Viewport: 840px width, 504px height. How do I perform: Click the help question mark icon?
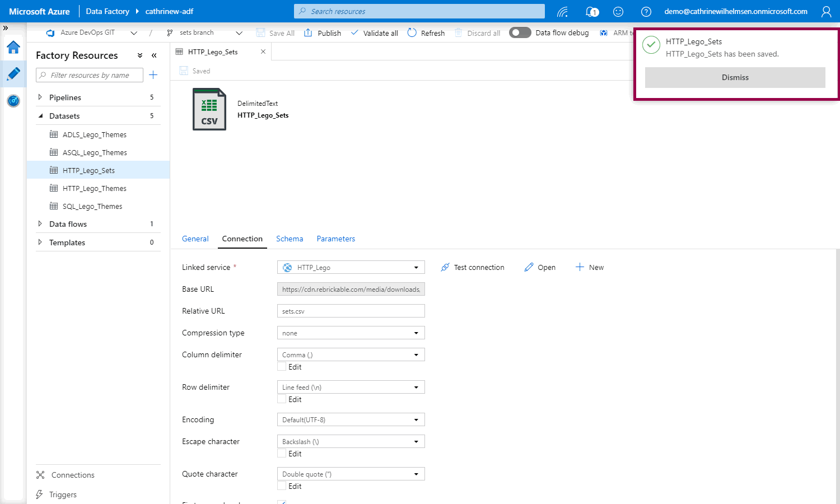[x=646, y=11]
